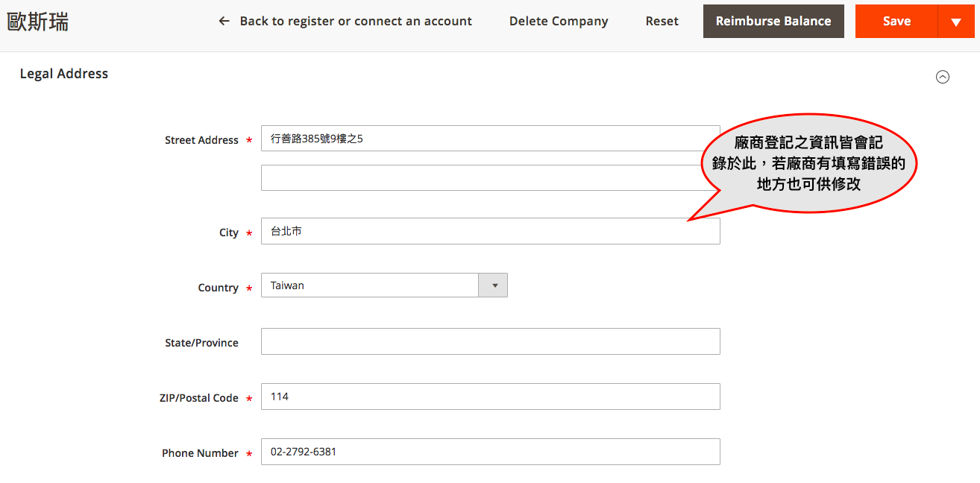Save the company settings
Viewport: 980px width, 483px height.
coord(896,22)
